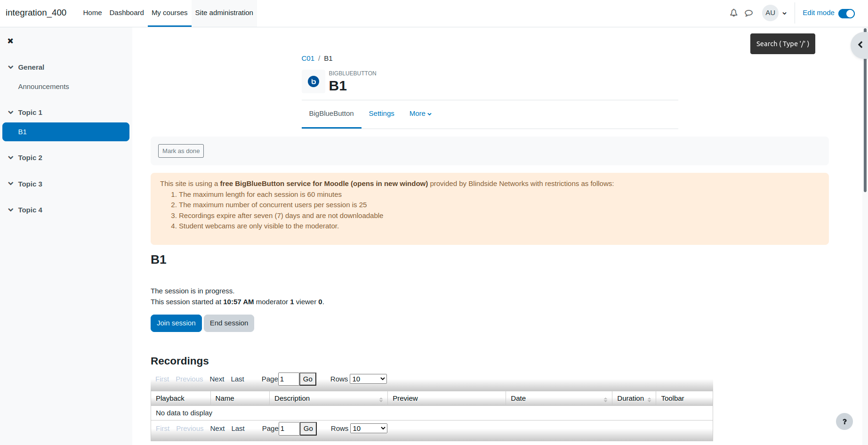Screen dimensions: 868x445
Task: Open the messaging speech bubble icon
Action: click(748, 13)
